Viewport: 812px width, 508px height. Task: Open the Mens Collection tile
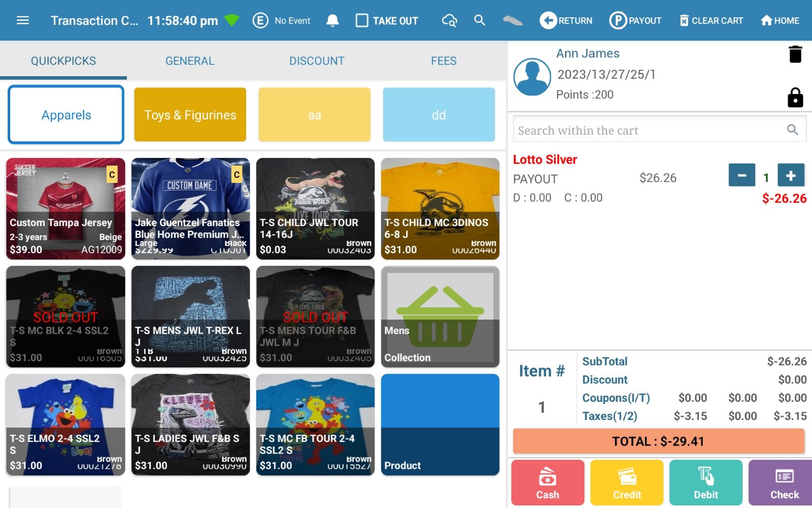440,316
